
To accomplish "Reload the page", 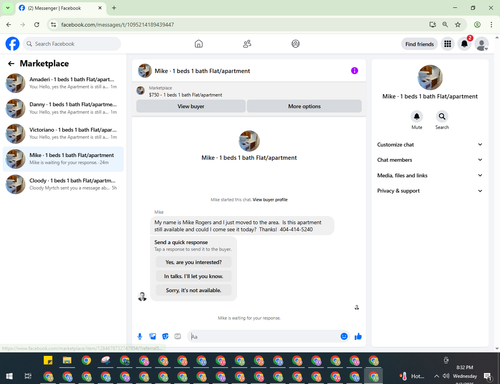I will 37,24.
